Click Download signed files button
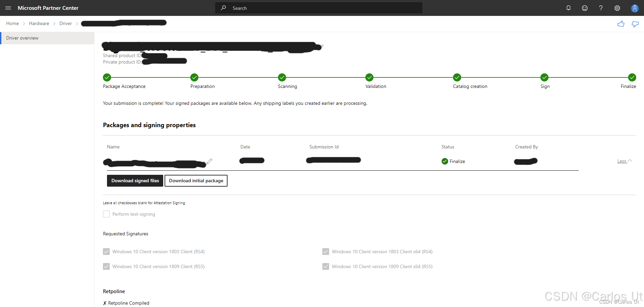644x307 pixels. point(135,181)
